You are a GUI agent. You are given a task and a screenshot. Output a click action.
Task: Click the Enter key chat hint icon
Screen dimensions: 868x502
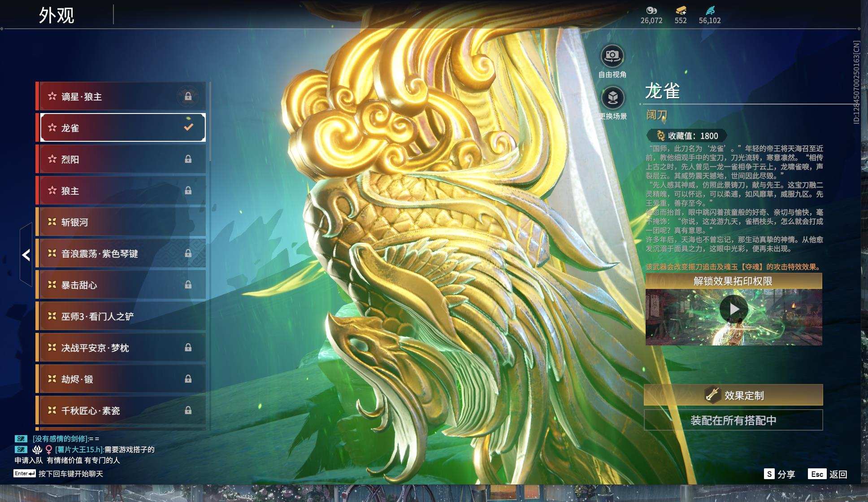click(x=24, y=473)
